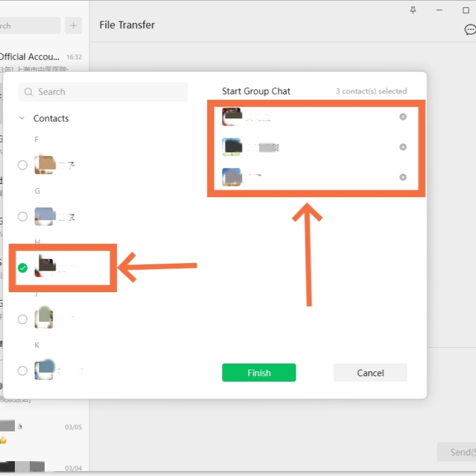
Task: Select the contact under letter G
Action: click(x=23, y=217)
